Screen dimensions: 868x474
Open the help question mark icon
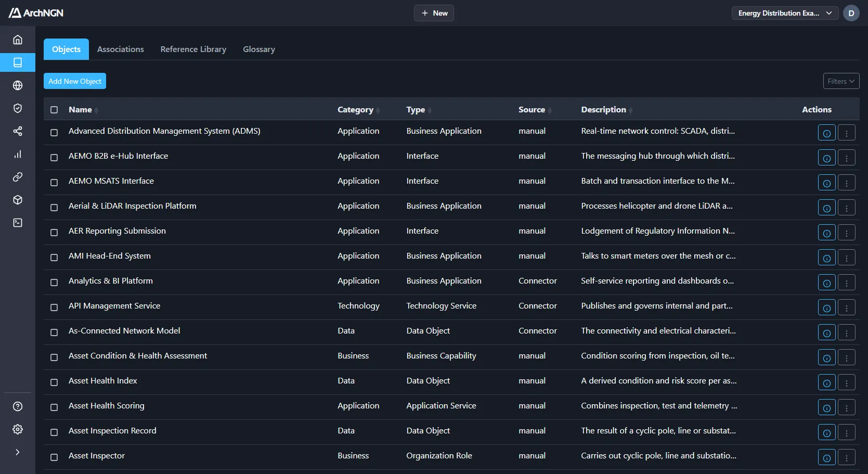(x=18, y=406)
